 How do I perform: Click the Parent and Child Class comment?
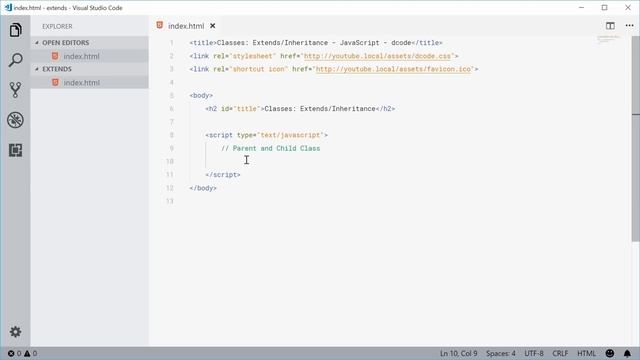click(x=271, y=148)
